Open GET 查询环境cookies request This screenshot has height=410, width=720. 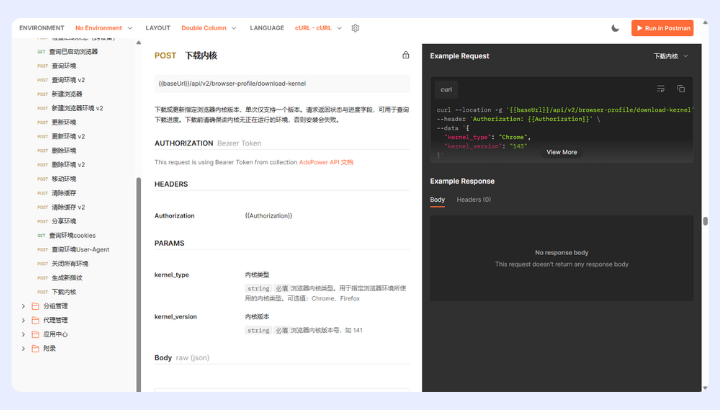point(67,236)
